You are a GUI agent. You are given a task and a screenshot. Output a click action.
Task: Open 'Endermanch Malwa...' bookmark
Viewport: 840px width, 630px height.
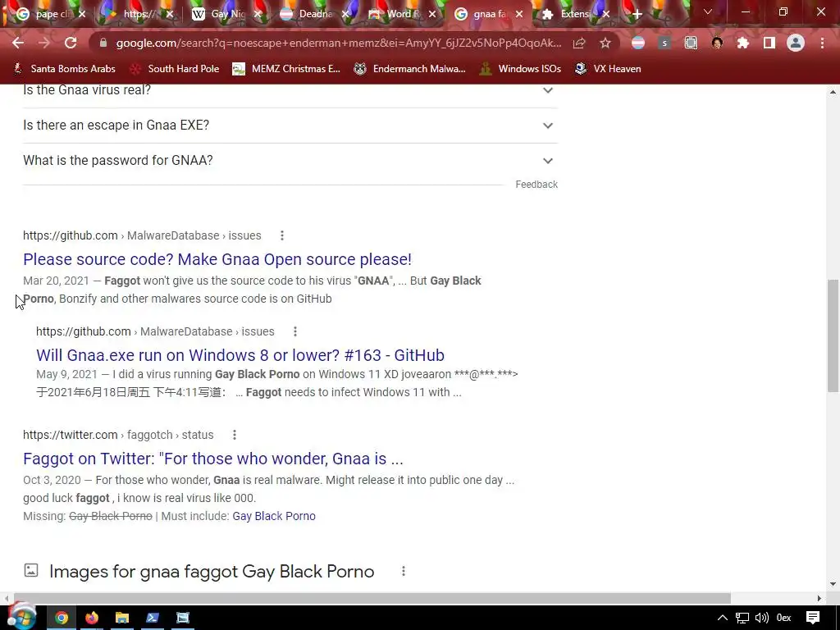click(410, 69)
